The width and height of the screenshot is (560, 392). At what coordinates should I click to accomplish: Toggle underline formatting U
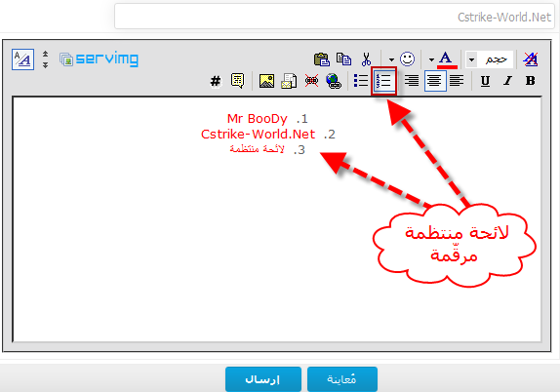tap(485, 81)
